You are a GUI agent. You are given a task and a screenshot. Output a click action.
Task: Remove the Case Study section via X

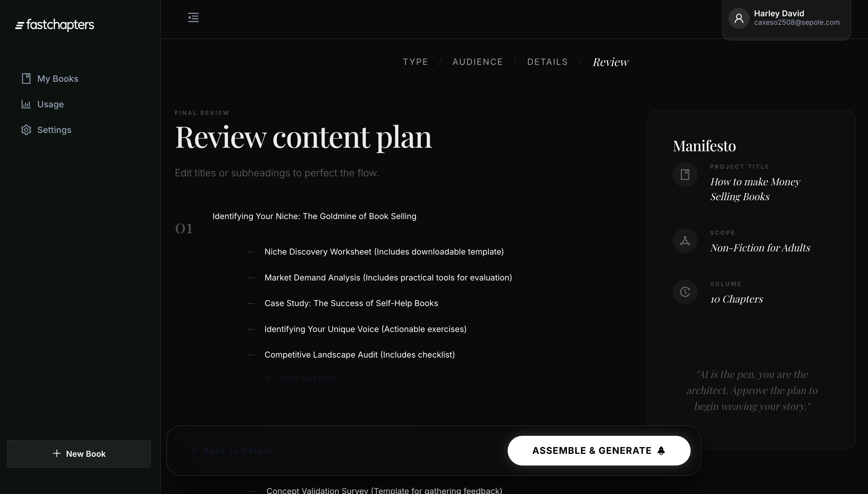pyautogui.click(x=615, y=303)
